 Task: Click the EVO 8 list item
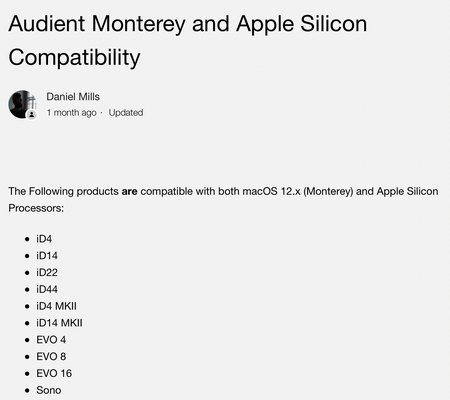pos(51,357)
